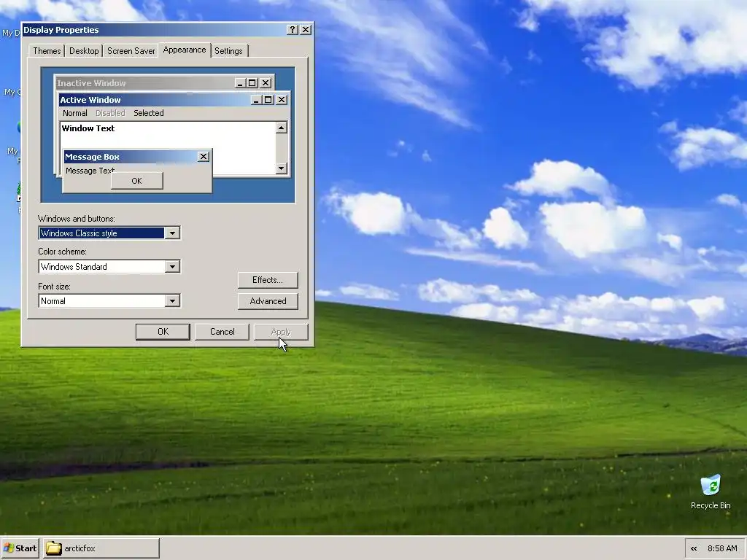Click the Message Text label in preview
747x560 pixels.
click(90, 171)
